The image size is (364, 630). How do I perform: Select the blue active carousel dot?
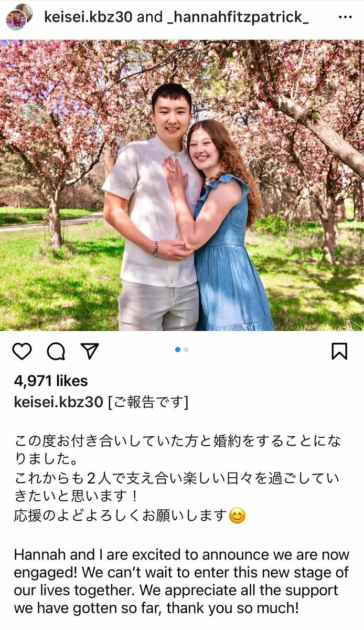pyautogui.click(x=178, y=350)
